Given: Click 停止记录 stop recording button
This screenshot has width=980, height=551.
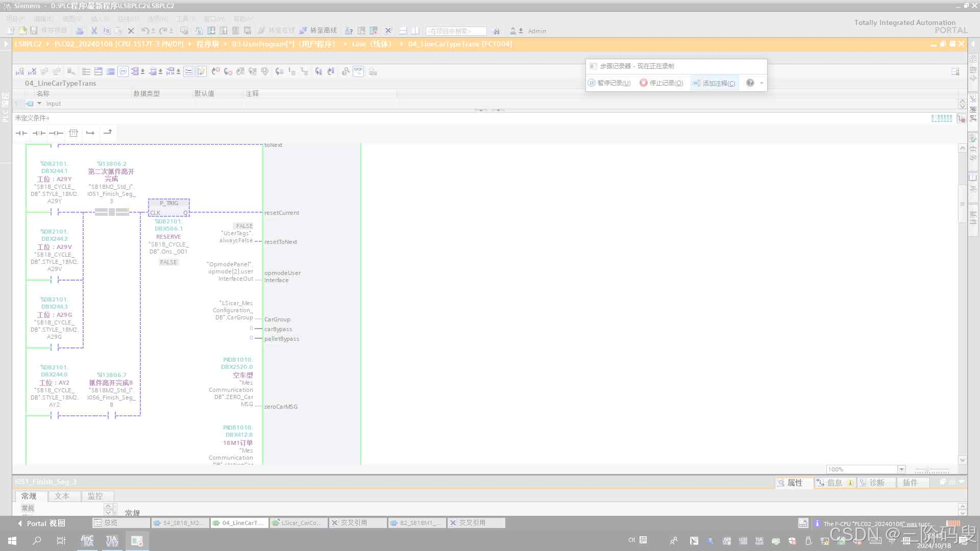Looking at the screenshot, I should [x=661, y=83].
